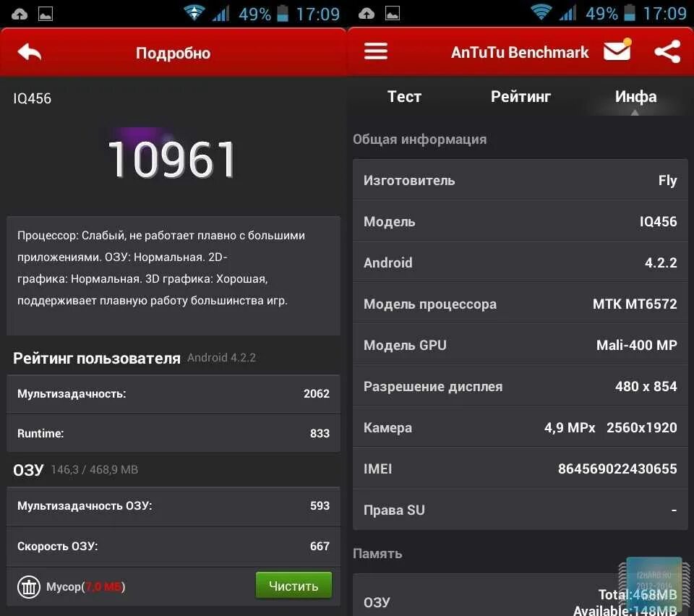Tap the Рейтинг пользователя heading
694x616 pixels.
pos(96,358)
